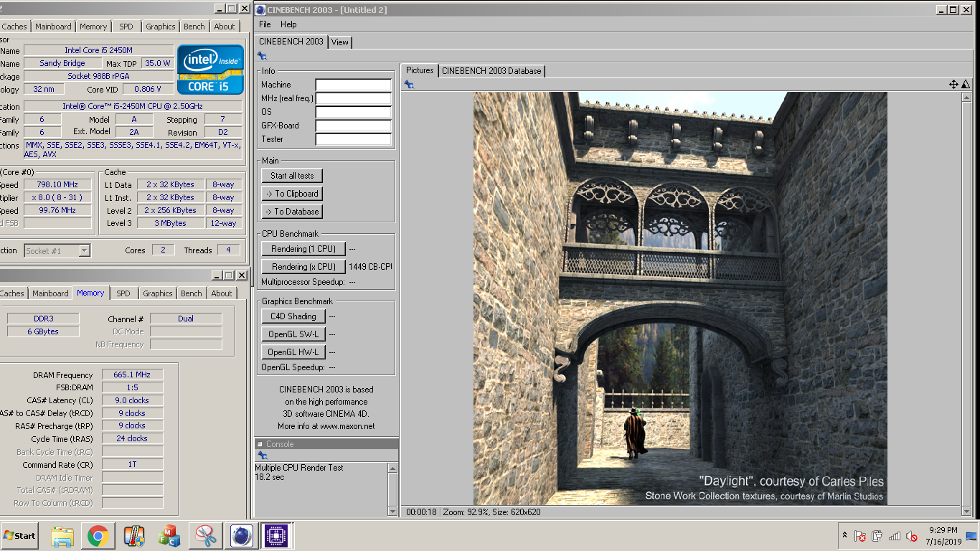Click the To Clipboard button
The image size is (980, 551).
click(x=291, y=194)
